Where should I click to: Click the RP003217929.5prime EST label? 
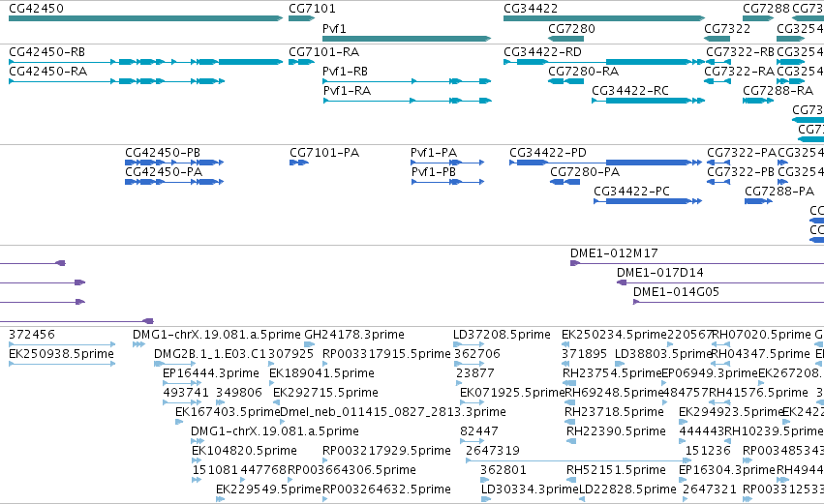pyautogui.click(x=386, y=452)
